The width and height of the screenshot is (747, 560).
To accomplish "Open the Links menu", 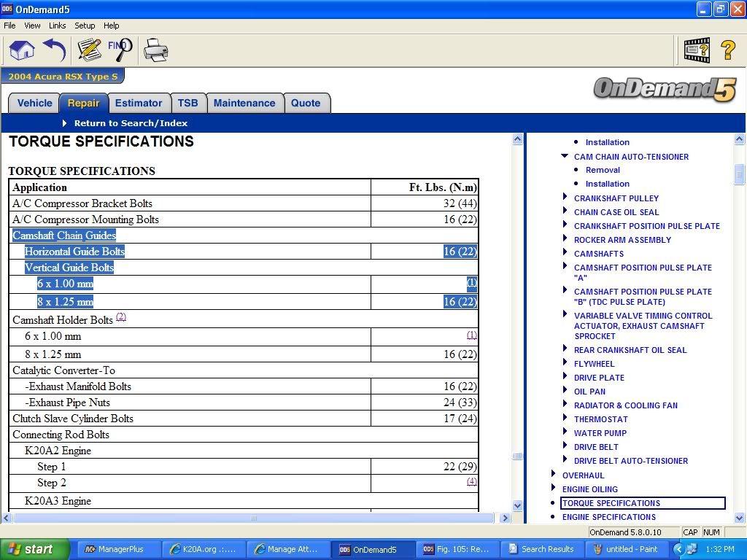I will click(57, 26).
